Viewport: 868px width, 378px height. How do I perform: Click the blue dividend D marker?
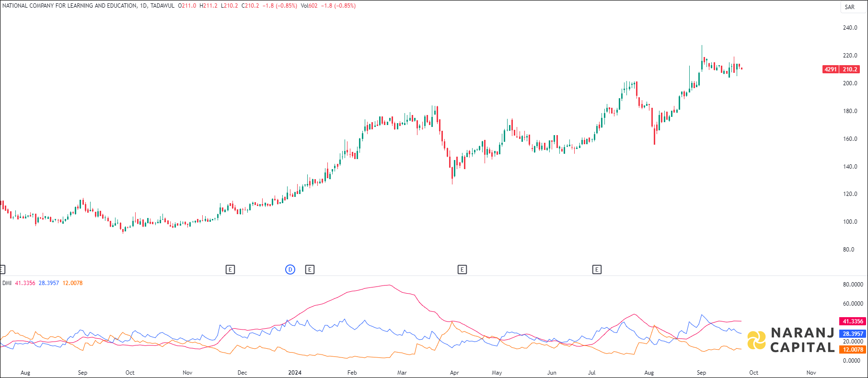click(290, 270)
